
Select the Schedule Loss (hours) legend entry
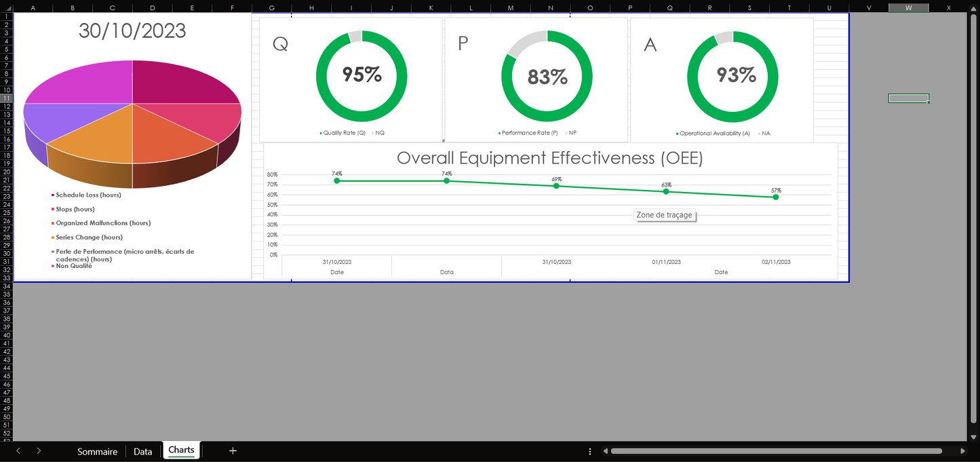tap(88, 195)
